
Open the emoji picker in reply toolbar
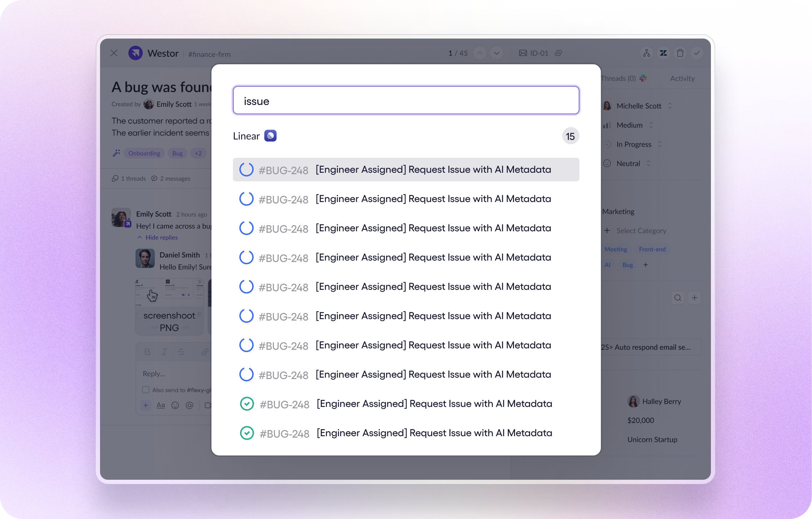(175, 405)
